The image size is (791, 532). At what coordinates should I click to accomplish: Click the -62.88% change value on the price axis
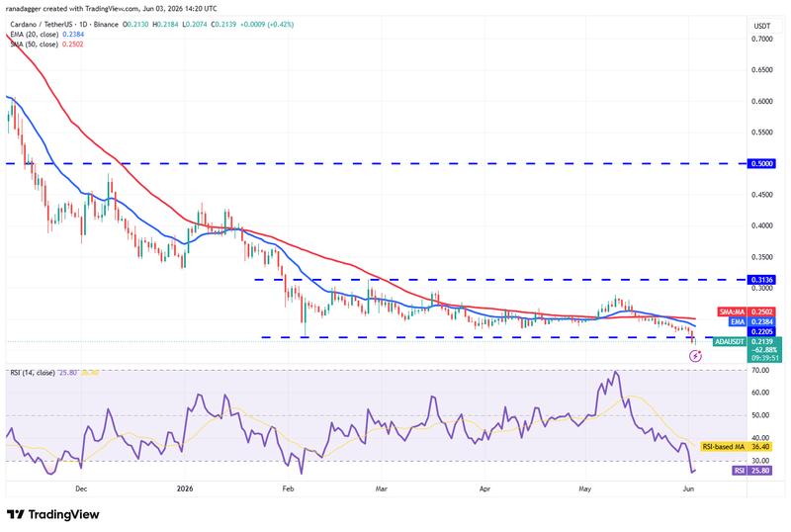(763, 350)
